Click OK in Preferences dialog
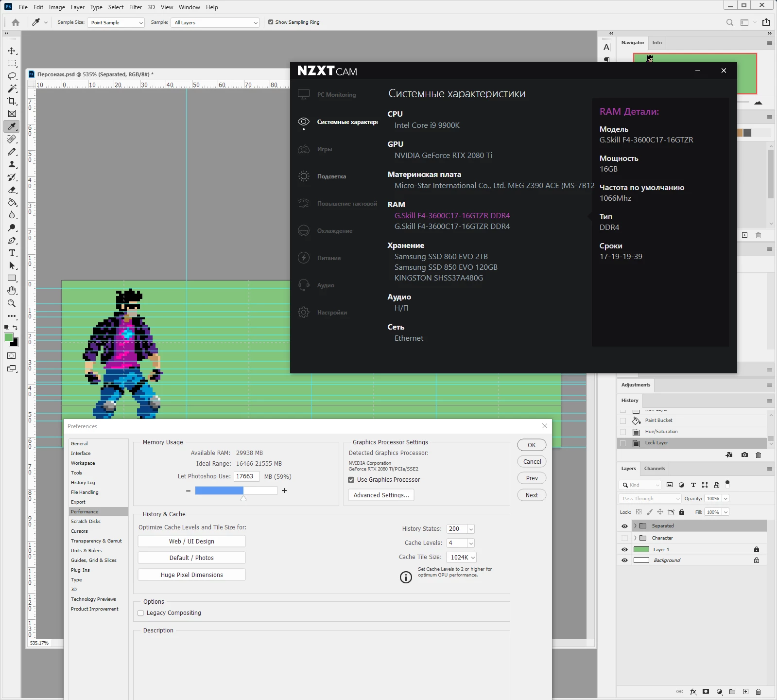This screenshot has height=700, width=777. (x=532, y=445)
